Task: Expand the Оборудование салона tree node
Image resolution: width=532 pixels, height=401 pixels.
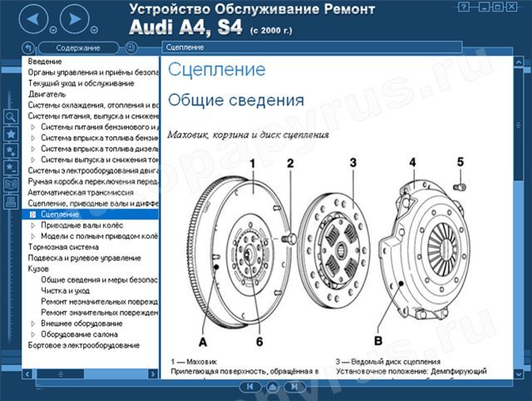Action: pyautogui.click(x=33, y=335)
